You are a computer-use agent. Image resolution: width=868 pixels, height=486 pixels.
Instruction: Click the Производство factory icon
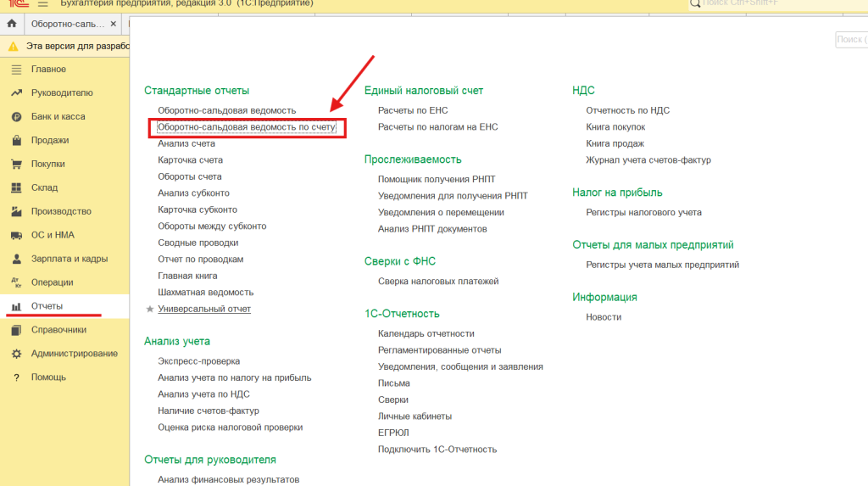(17, 211)
